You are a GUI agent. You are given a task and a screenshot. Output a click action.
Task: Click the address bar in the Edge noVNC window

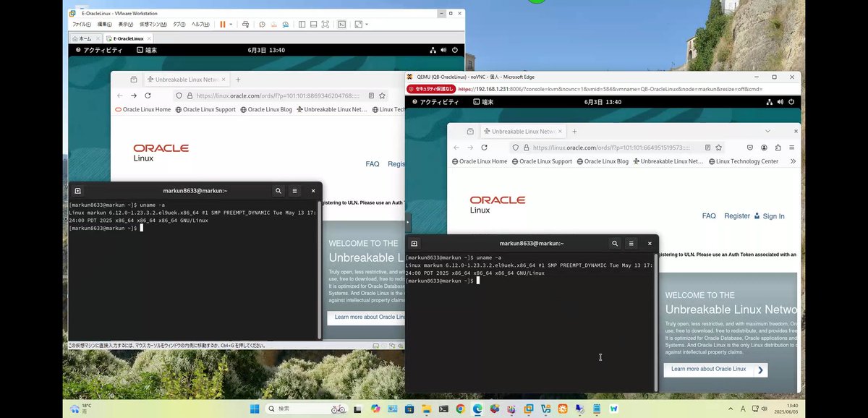coord(610,89)
